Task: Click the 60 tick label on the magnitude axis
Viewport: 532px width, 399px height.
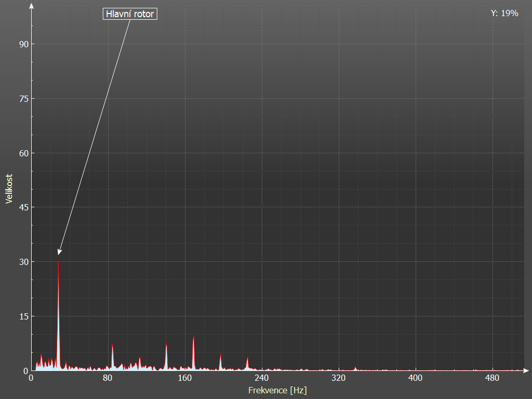Action: (x=22, y=153)
